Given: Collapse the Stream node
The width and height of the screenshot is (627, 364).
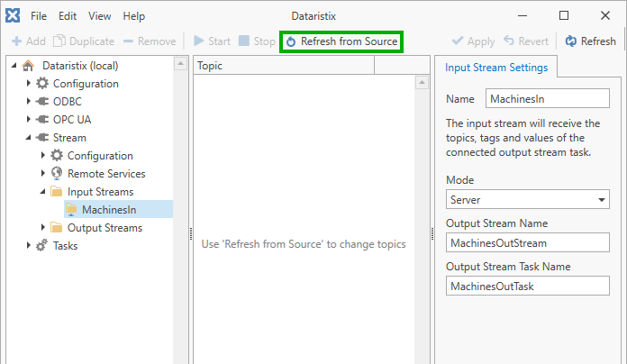Looking at the screenshot, I should [x=29, y=137].
